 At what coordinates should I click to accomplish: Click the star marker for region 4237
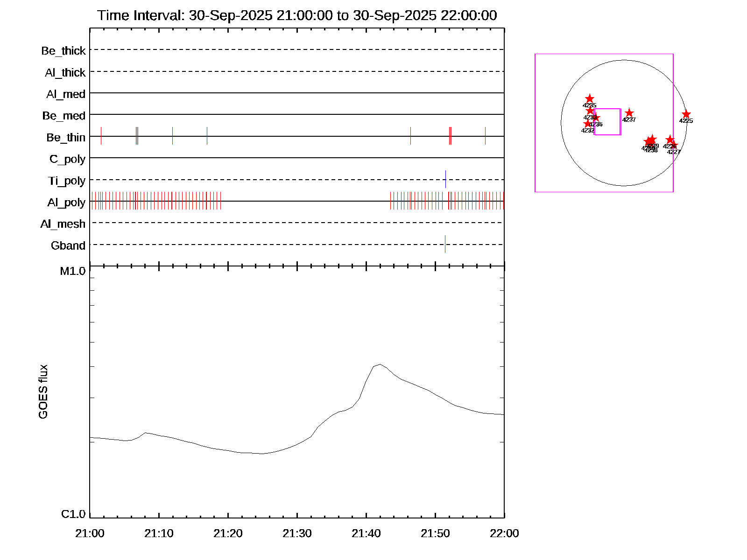point(629,113)
